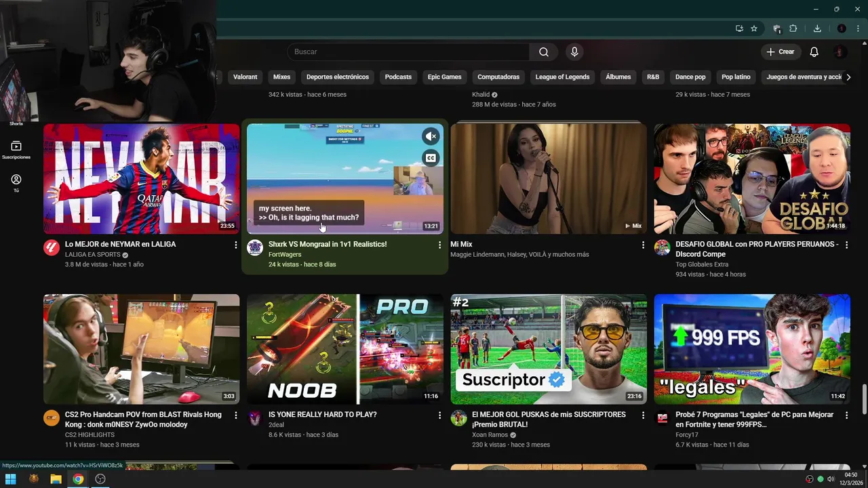
Task: Open Top Globales Extra channel avatar
Action: pyautogui.click(x=662, y=247)
